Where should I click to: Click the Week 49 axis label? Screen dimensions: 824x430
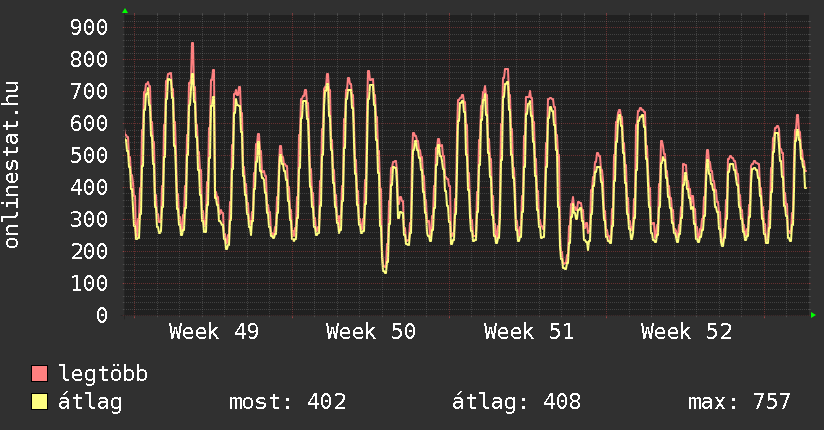[x=214, y=332]
